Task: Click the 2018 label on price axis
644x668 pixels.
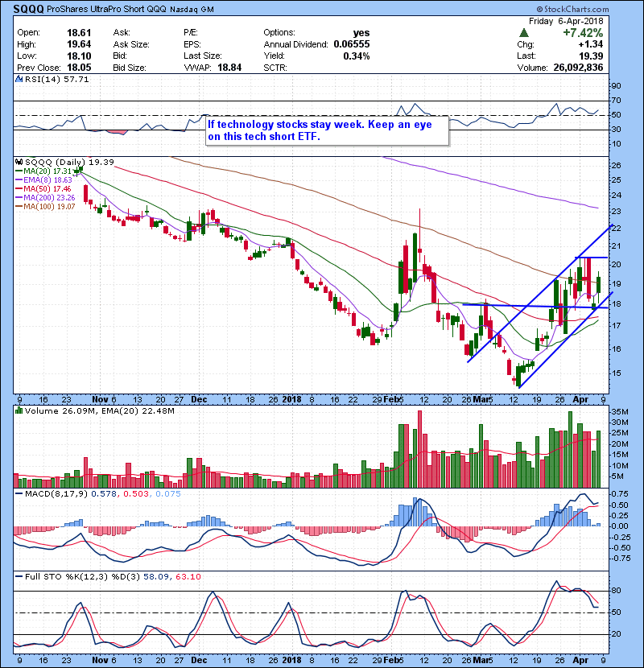Action: pyautogui.click(x=292, y=398)
